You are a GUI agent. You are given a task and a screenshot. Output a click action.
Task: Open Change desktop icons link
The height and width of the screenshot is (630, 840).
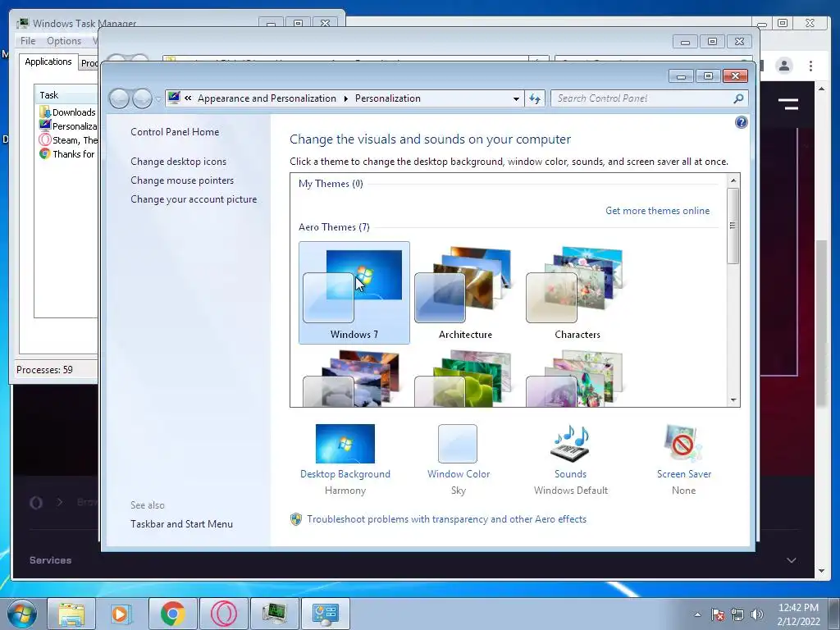(178, 162)
